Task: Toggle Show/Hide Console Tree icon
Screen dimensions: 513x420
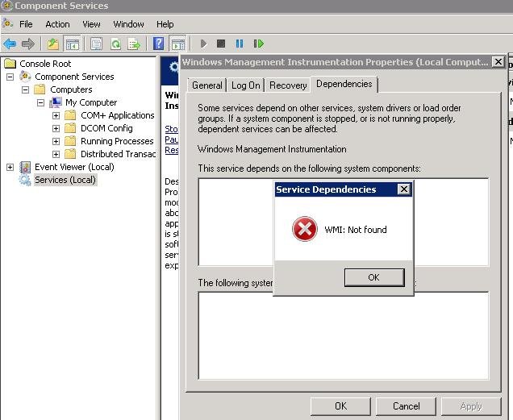Action: pos(73,44)
